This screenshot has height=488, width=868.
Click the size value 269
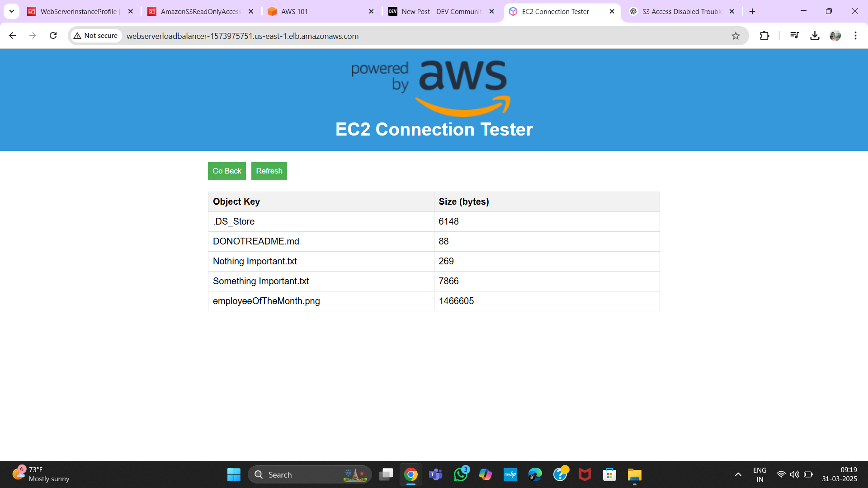pyautogui.click(x=446, y=261)
